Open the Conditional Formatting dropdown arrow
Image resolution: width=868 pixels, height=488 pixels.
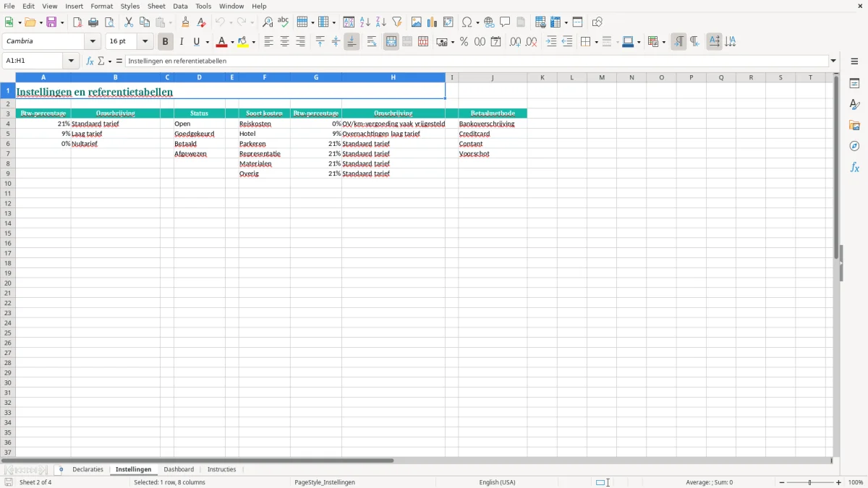663,42
